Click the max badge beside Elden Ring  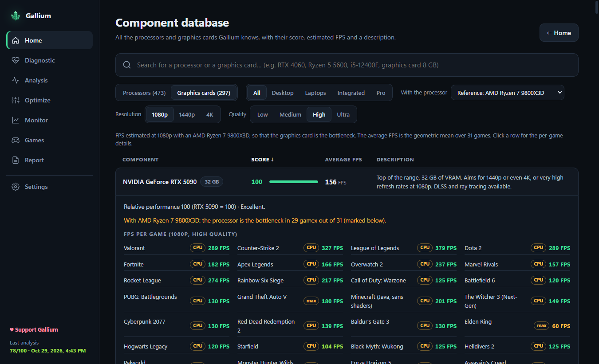point(542,326)
